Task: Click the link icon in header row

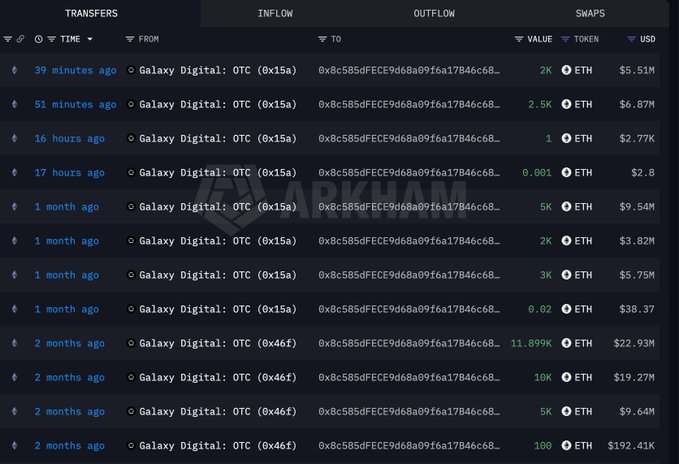Action: (20, 39)
